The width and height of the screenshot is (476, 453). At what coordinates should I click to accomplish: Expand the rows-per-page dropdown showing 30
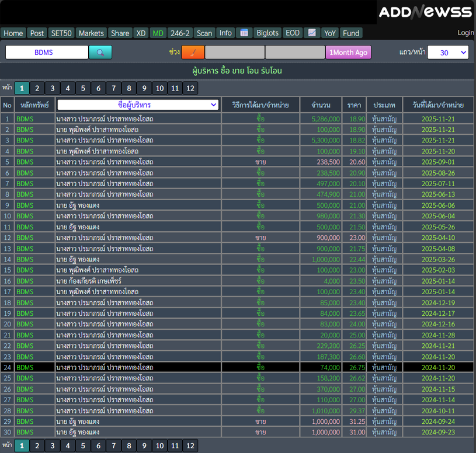click(x=447, y=53)
